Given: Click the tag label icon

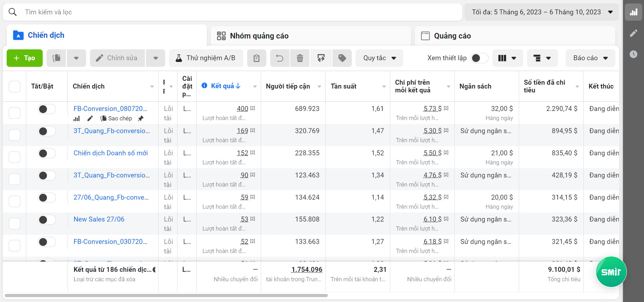Looking at the screenshot, I should (x=342, y=58).
